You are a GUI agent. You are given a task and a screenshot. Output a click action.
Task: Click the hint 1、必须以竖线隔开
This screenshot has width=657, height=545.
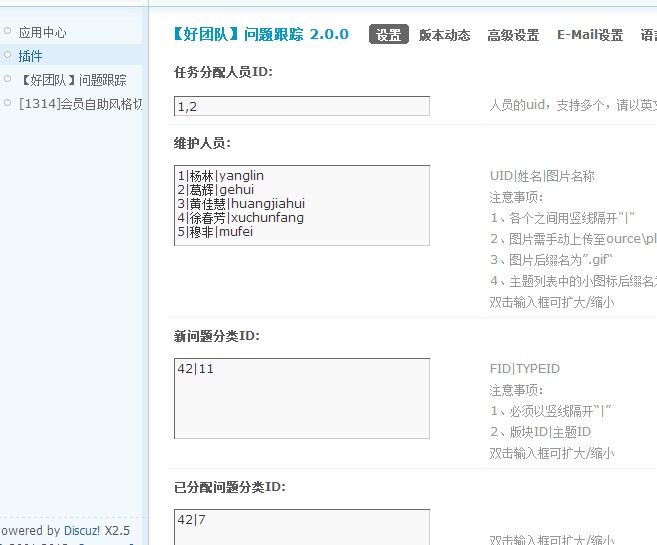(551, 411)
